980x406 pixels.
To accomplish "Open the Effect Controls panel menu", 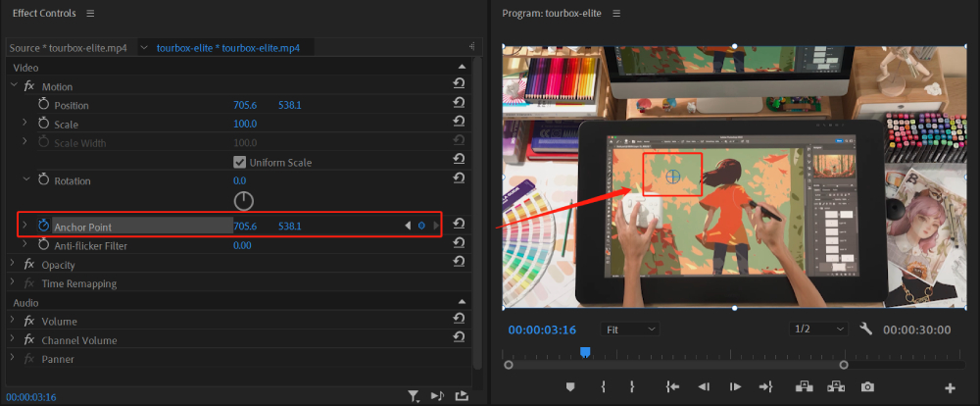I will point(91,14).
